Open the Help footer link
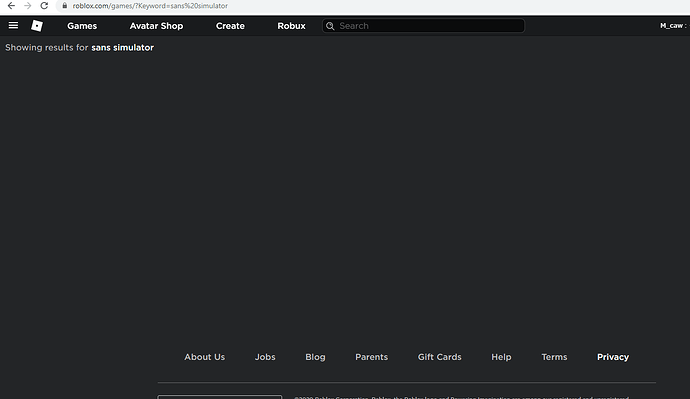This screenshot has height=399, width=690. click(501, 357)
